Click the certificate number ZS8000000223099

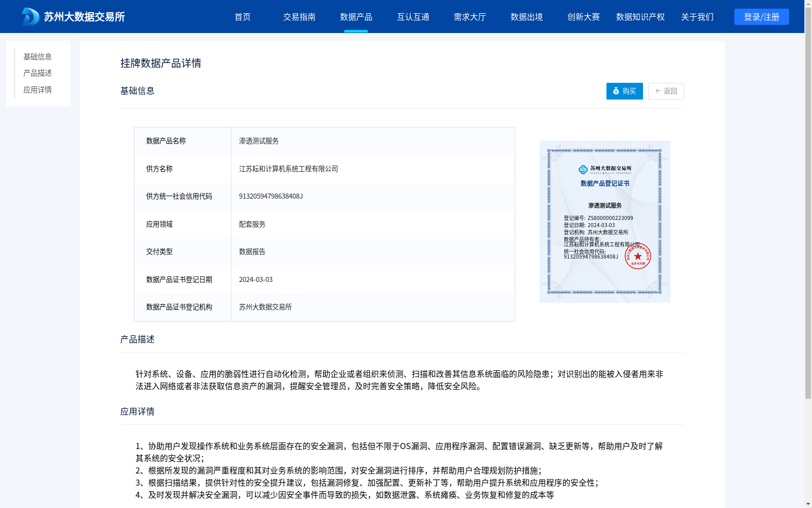coord(611,218)
